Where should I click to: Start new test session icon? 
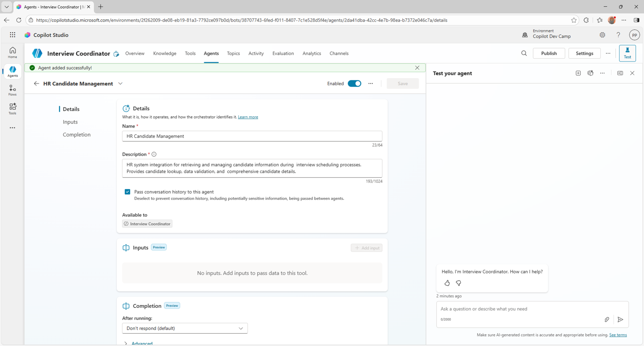click(578, 73)
